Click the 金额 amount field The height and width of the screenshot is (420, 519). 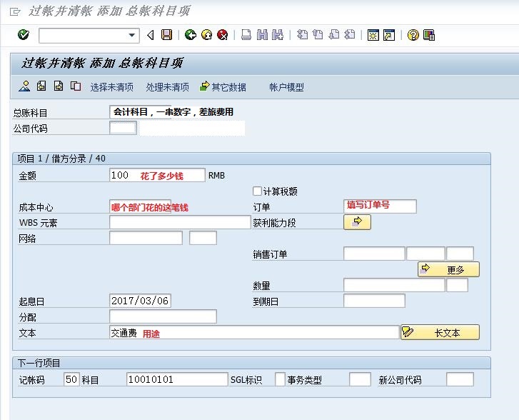157,175
